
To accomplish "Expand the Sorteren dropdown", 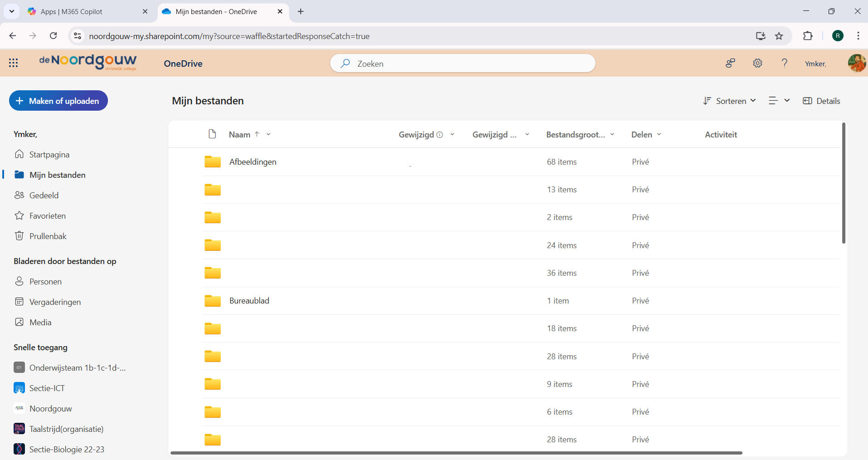I will [729, 101].
